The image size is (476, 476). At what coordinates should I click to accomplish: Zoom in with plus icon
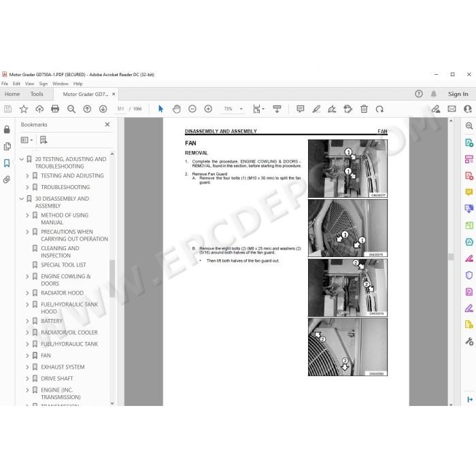click(x=208, y=109)
